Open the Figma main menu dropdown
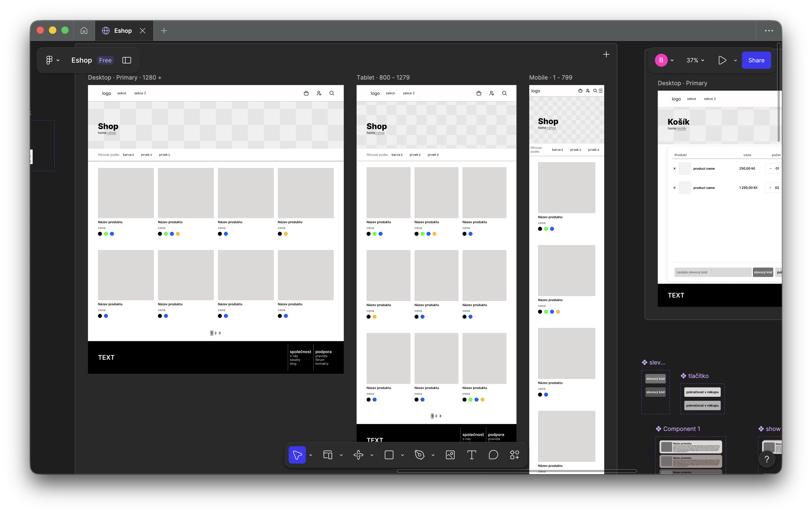 [x=53, y=60]
